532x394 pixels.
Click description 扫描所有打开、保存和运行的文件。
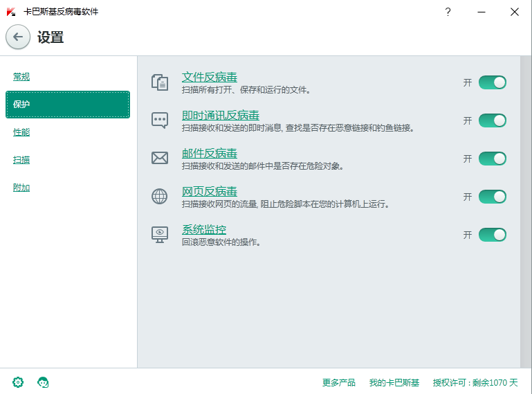[246, 90]
